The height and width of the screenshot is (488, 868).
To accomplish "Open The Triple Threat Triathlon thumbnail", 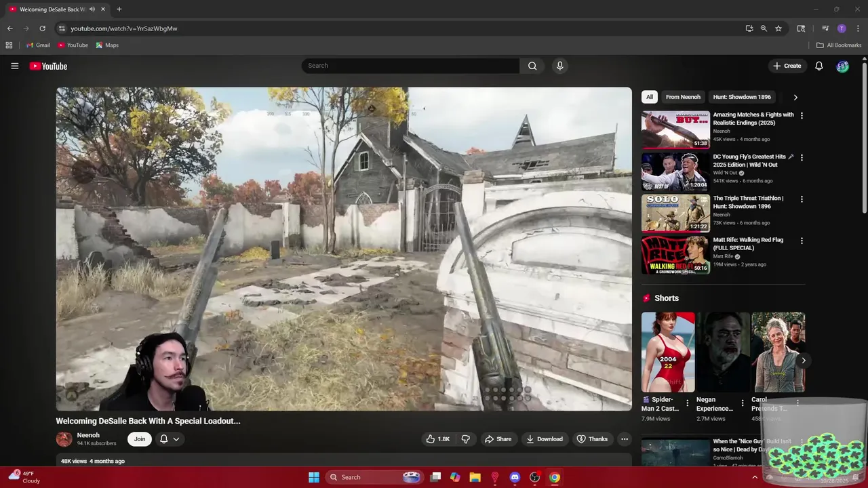I will pyautogui.click(x=675, y=213).
